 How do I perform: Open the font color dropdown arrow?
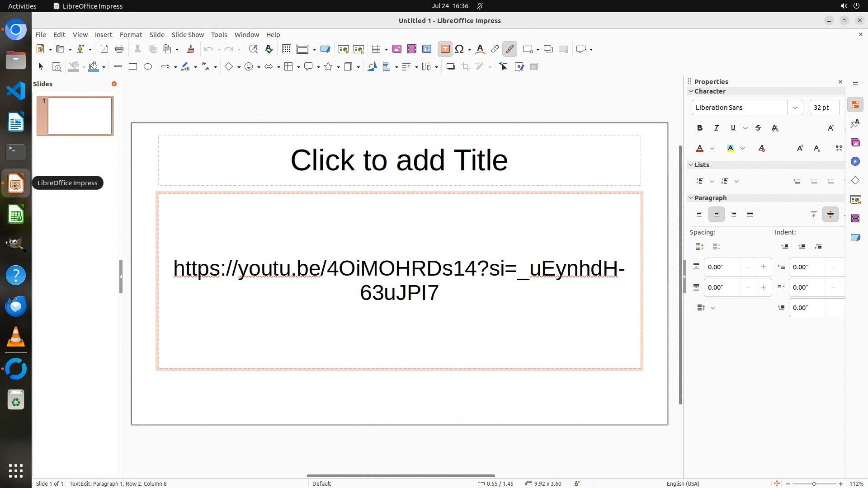(x=712, y=149)
